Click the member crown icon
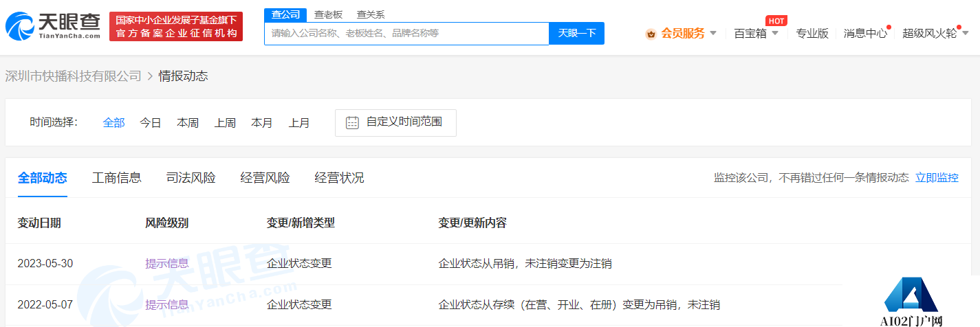The width and height of the screenshot is (980, 327). (x=651, y=34)
